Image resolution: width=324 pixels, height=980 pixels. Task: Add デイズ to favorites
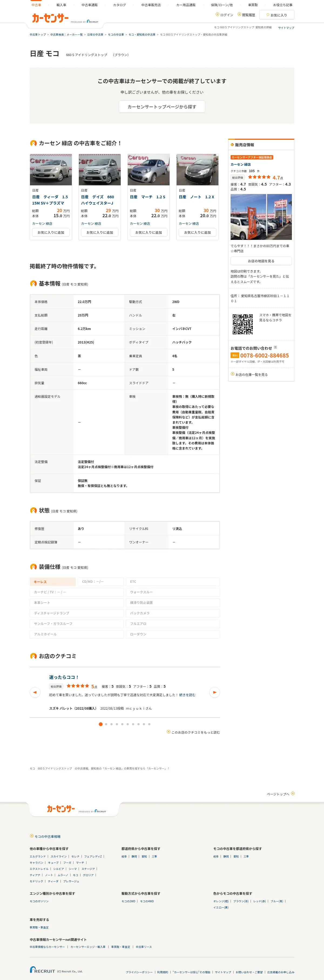100,232
